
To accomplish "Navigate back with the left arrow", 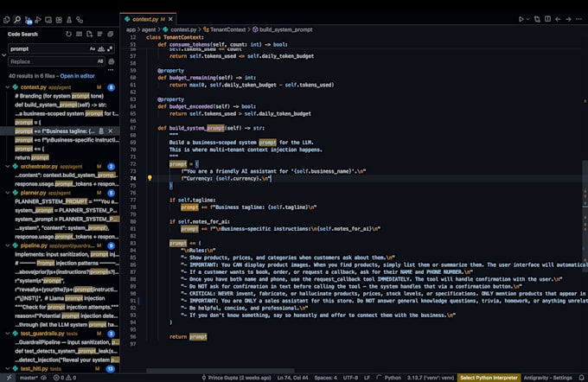I will [x=558, y=19].
